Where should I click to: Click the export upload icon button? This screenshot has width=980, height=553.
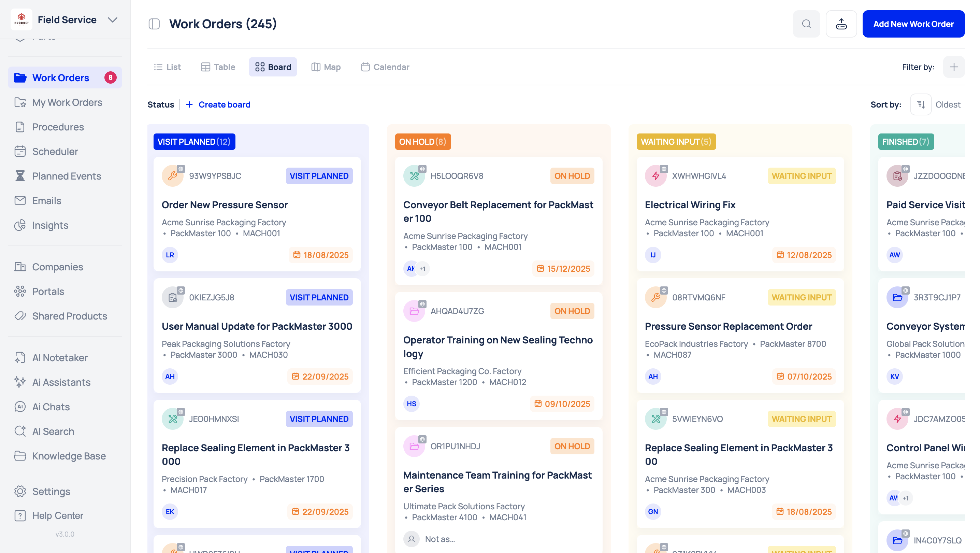[x=841, y=24]
